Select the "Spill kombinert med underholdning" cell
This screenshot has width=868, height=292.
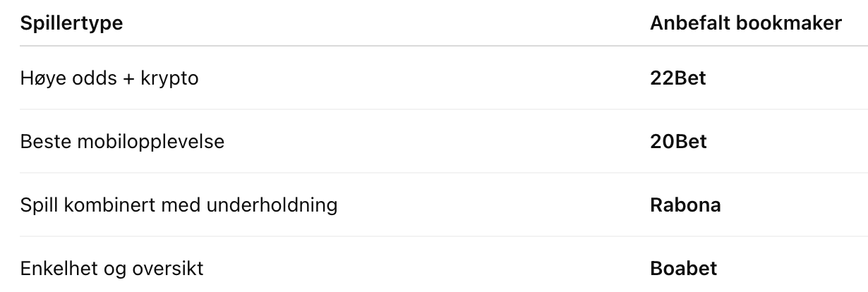coord(179,205)
